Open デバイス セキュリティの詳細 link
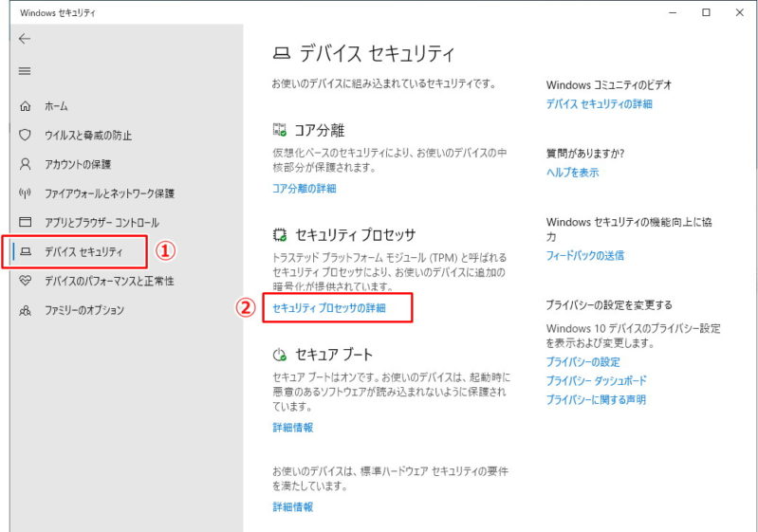Image resolution: width=758 pixels, height=532 pixels. tap(599, 104)
